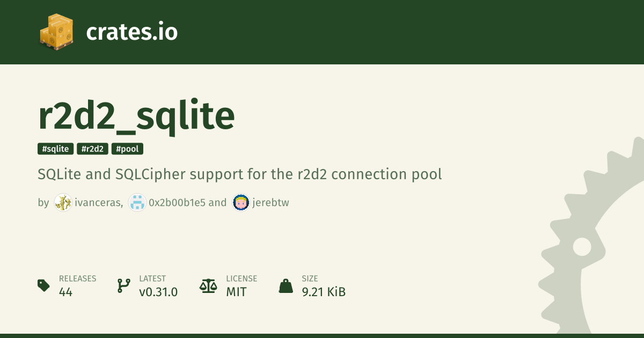Select the #r2d2 keyword tag
Viewport: 644px width, 338px height.
pos(93,149)
